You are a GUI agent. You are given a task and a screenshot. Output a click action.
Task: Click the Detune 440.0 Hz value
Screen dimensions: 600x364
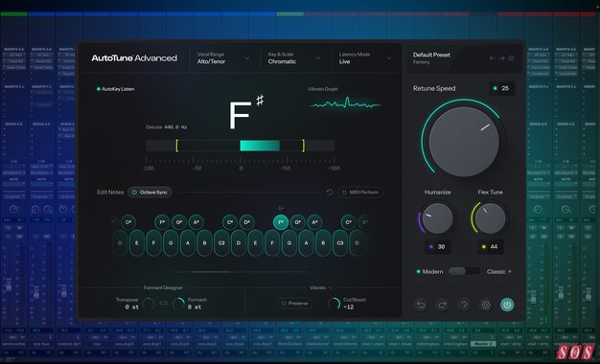coord(175,127)
